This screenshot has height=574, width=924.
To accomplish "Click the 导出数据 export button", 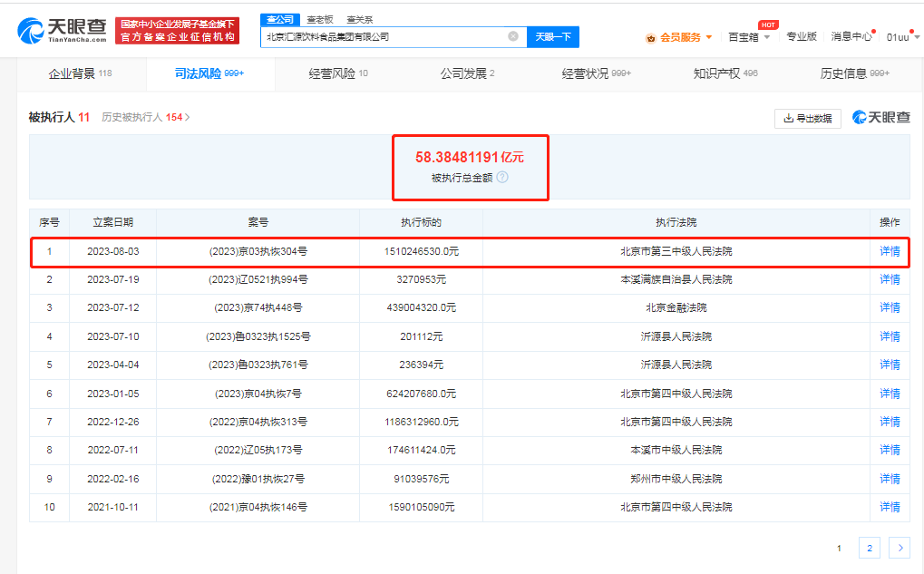I will point(807,118).
